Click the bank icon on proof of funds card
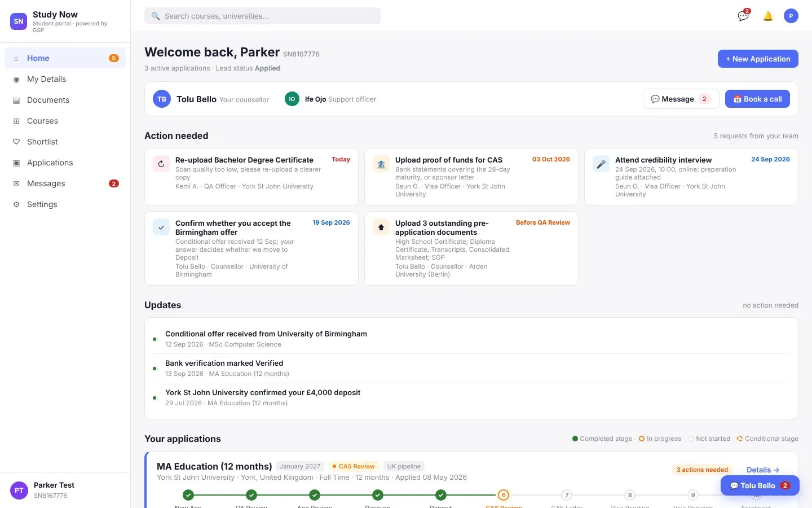 tap(381, 164)
